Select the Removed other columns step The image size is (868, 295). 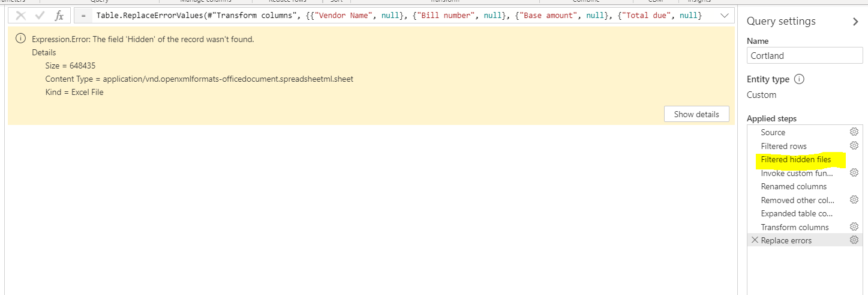click(x=797, y=200)
